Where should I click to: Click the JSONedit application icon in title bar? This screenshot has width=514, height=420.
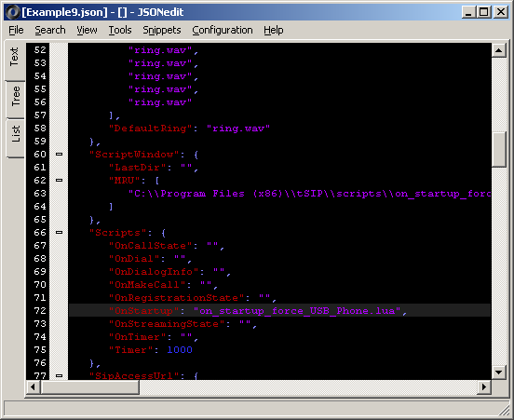click(13, 12)
